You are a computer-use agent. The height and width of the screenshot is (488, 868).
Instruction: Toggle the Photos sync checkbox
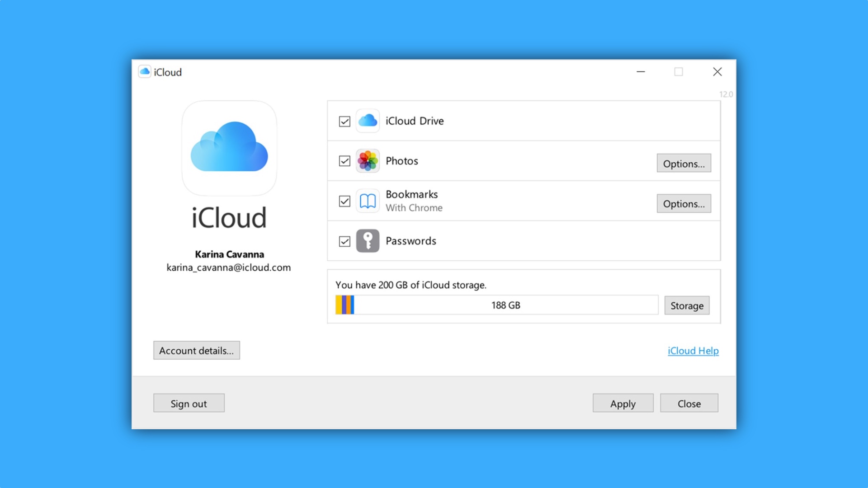(x=344, y=161)
